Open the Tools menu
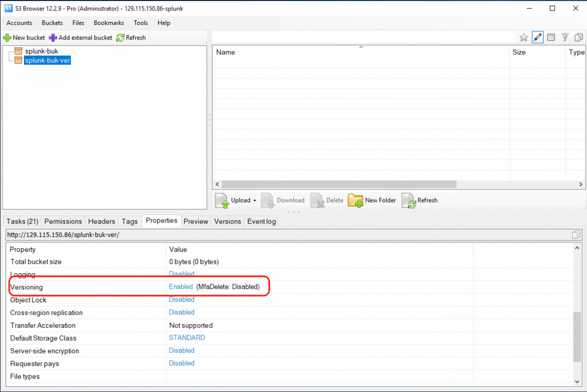 point(141,23)
